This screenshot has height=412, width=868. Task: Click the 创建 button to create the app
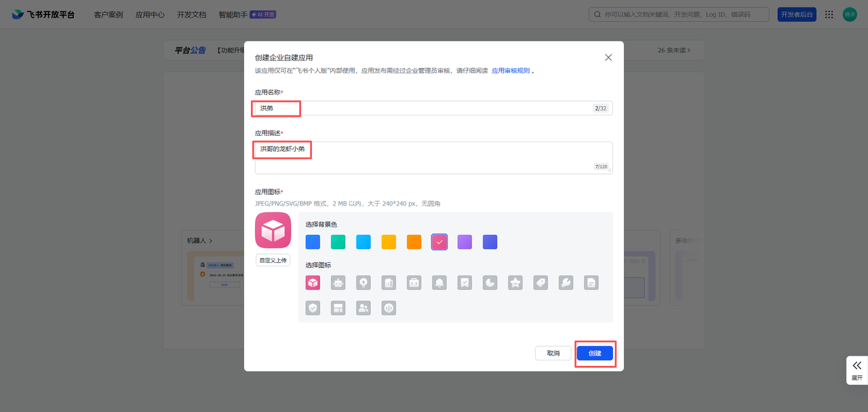click(595, 353)
